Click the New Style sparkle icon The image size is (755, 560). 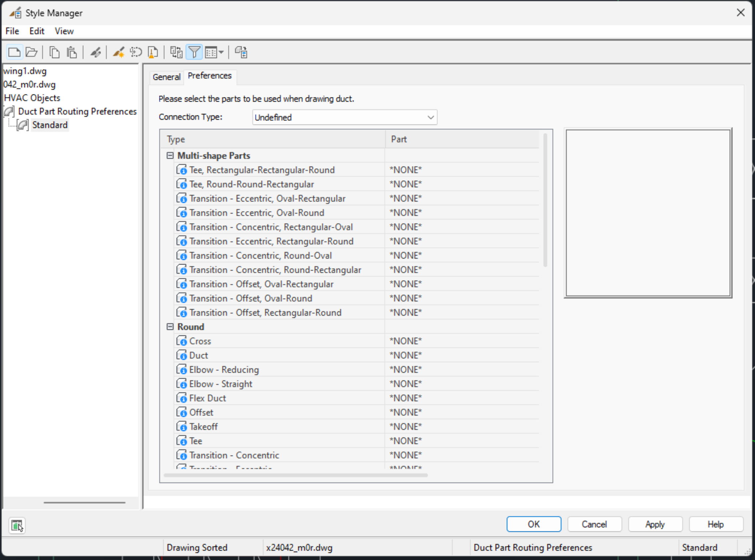[x=118, y=52]
